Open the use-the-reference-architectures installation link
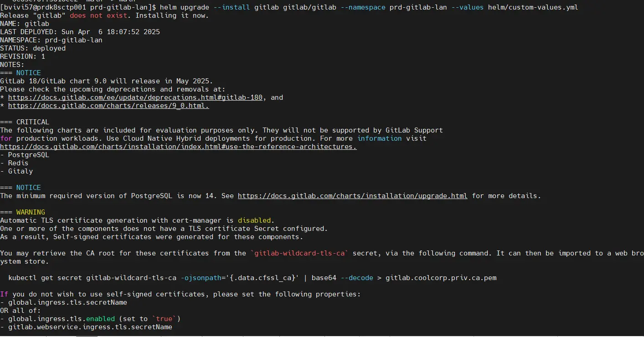 pos(178,147)
